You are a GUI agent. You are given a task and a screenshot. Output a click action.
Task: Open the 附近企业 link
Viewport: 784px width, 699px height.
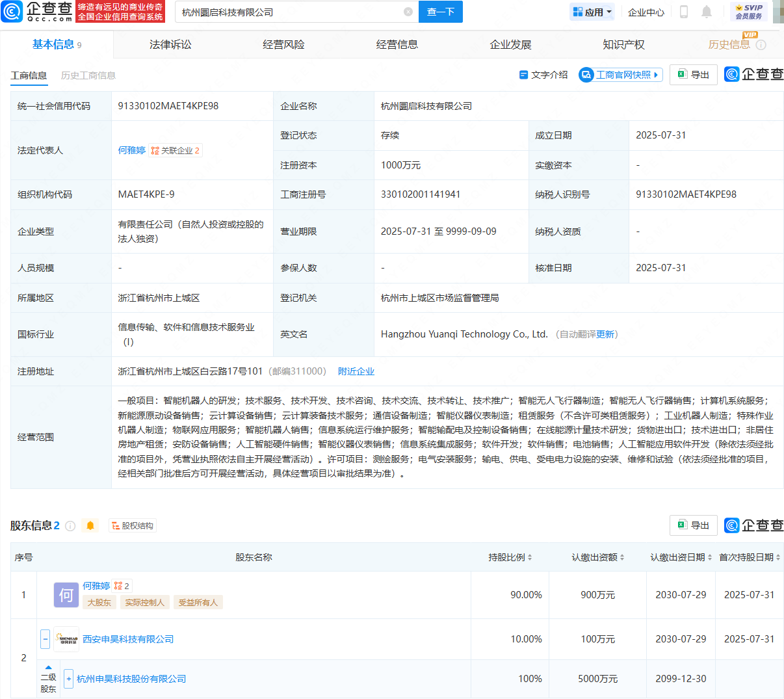pos(356,371)
